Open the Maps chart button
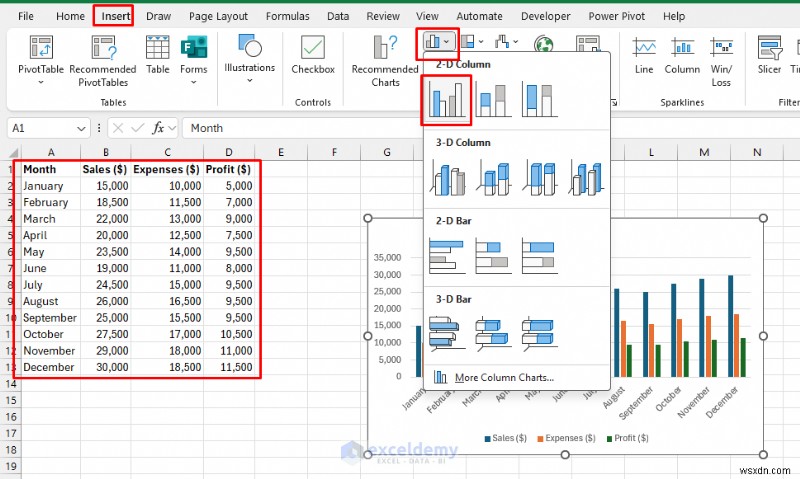The height and width of the screenshot is (479, 800). (x=544, y=44)
